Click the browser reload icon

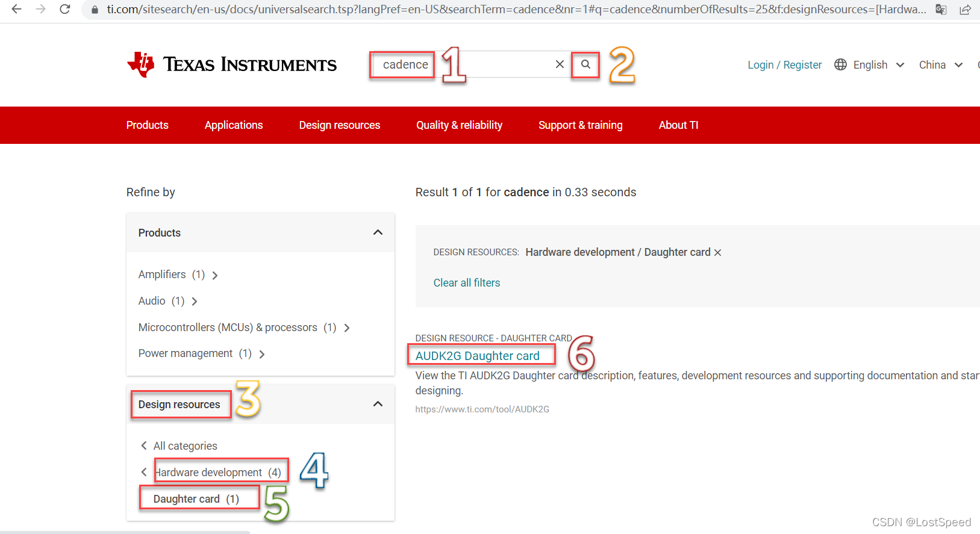[x=65, y=9]
